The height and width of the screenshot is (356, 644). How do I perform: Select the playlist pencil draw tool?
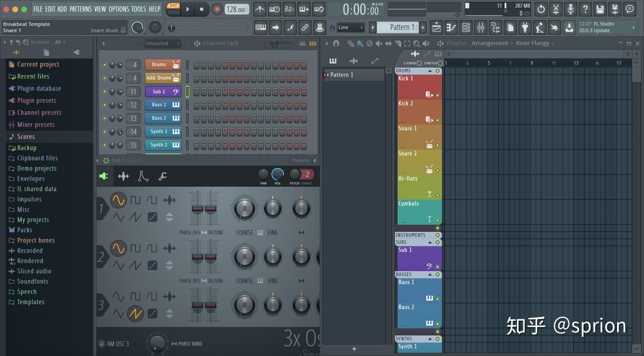point(351,43)
